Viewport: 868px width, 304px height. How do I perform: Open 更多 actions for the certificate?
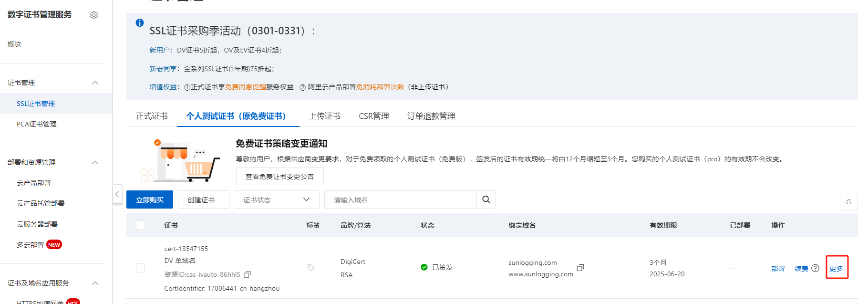point(836,268)
